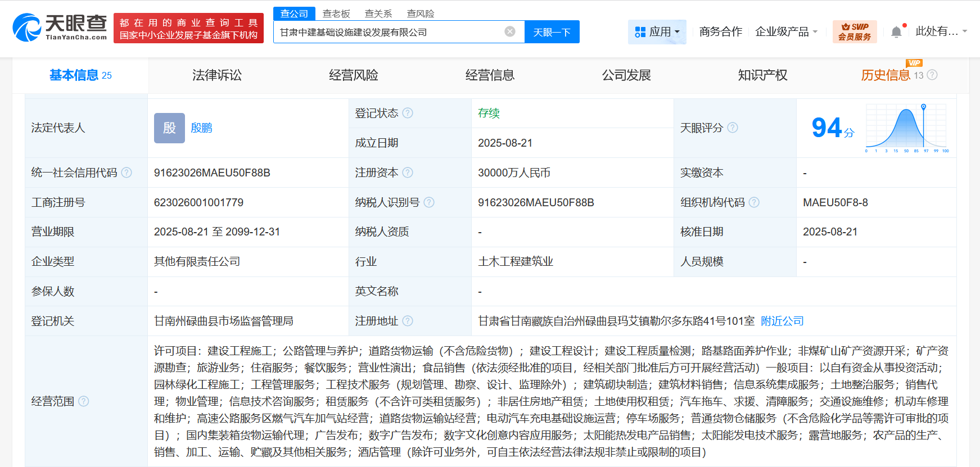
Task: Open legal representative 殷鹏's profile link
Action: click(x=201, y=128)
